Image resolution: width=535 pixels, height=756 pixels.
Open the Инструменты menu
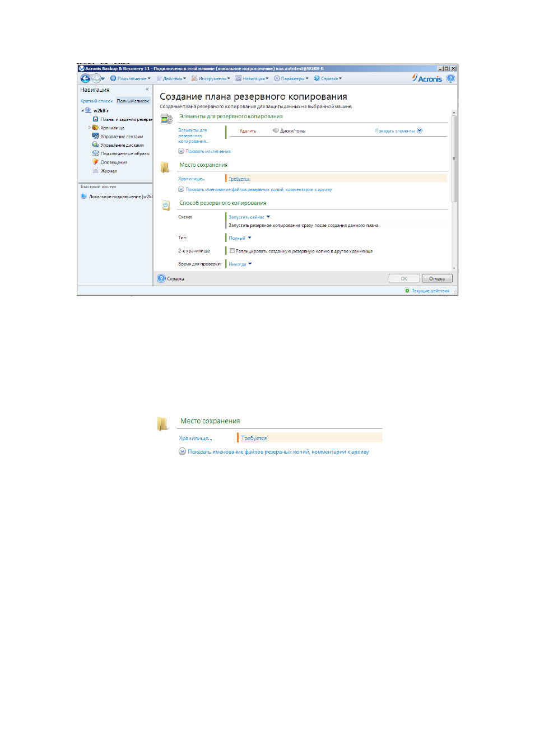[x=211, y=78]
